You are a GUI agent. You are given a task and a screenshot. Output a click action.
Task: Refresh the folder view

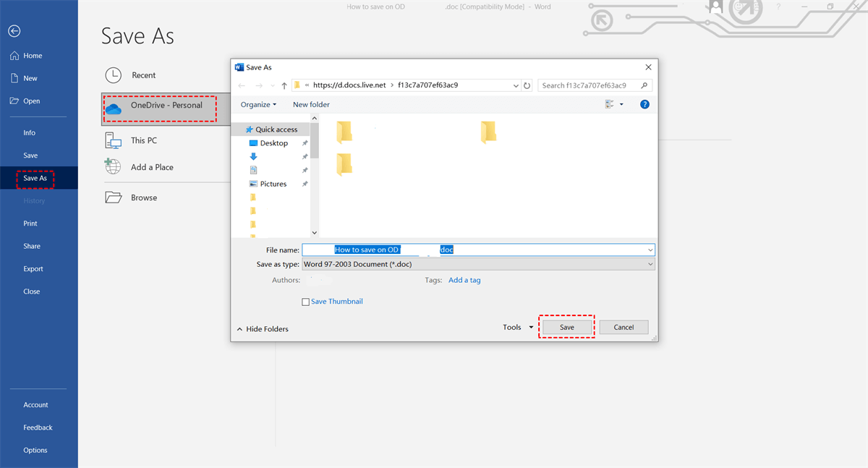527,85
